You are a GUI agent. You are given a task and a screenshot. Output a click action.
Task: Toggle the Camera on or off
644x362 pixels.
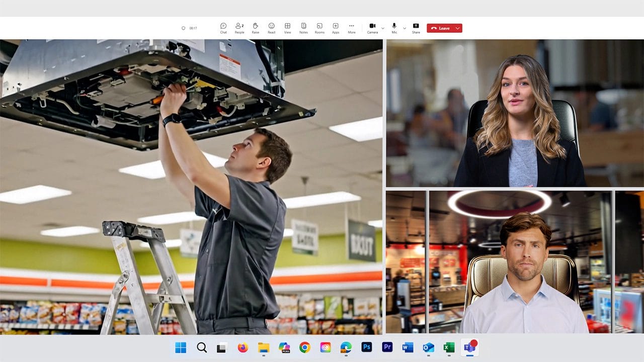pos(372,28)
